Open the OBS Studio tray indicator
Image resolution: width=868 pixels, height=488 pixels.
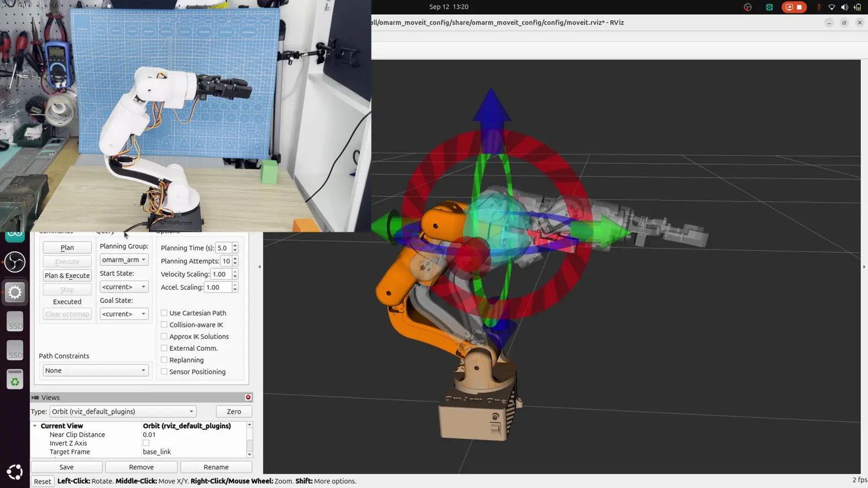(748, 7)
